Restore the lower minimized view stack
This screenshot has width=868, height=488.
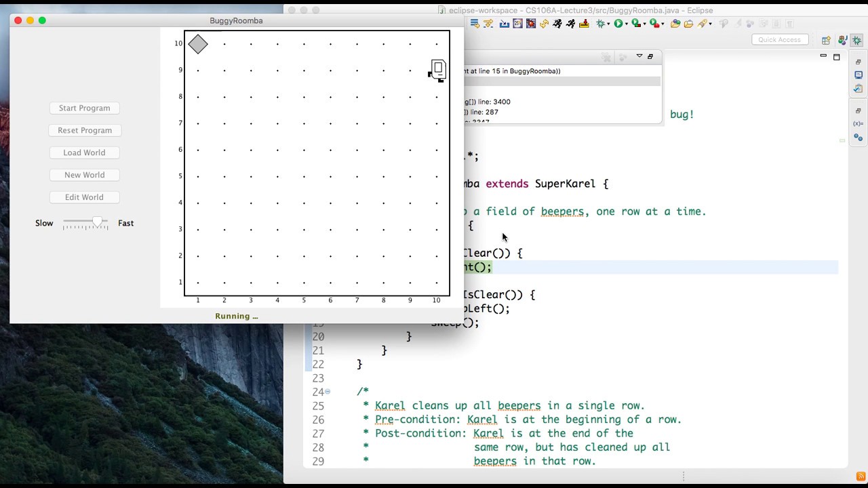click(859, 110)
